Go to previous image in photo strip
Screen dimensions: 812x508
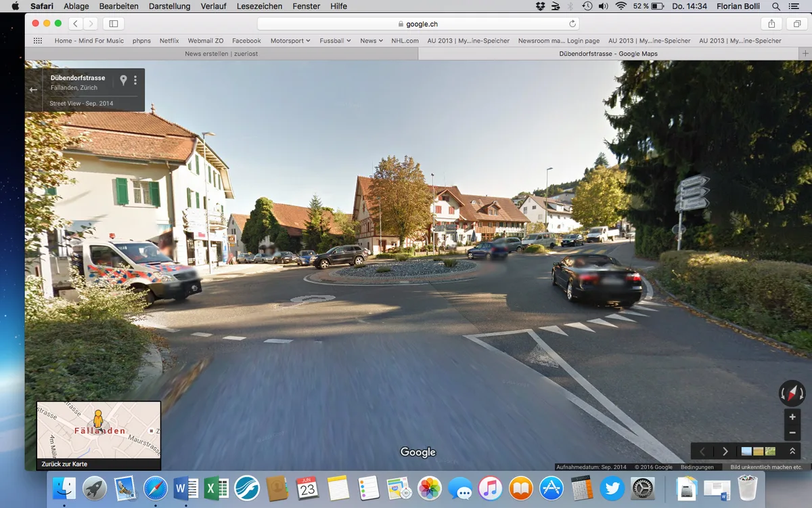click(x=702, y=451)
